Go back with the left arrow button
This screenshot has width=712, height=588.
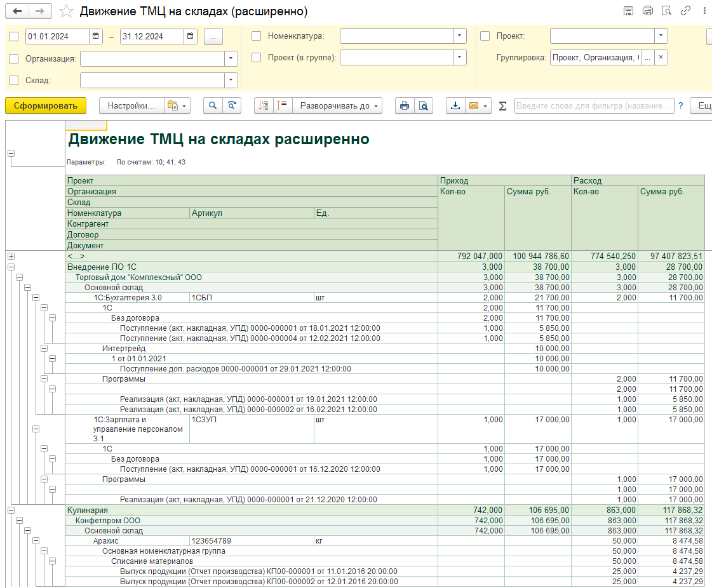[x=17, y=11]
